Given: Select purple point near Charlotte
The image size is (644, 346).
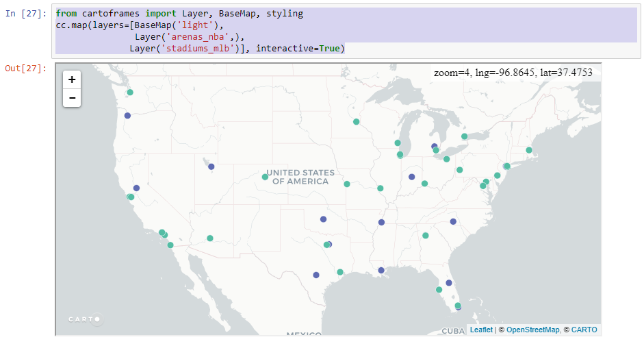Looking at the screenshot, I should (x=453, y=221).
